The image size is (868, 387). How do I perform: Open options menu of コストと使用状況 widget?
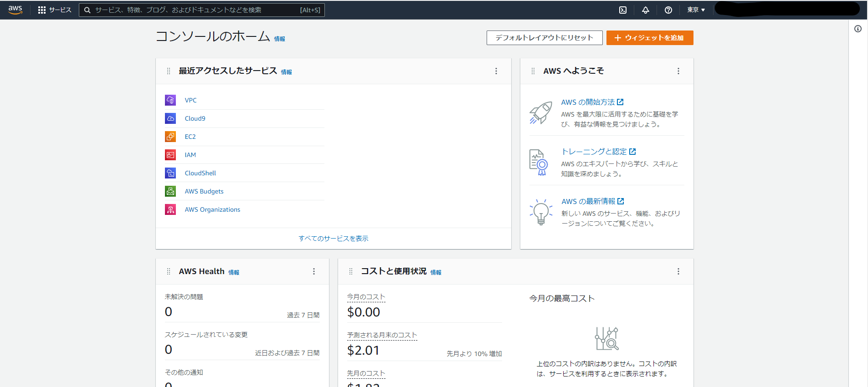pos(678,271)
